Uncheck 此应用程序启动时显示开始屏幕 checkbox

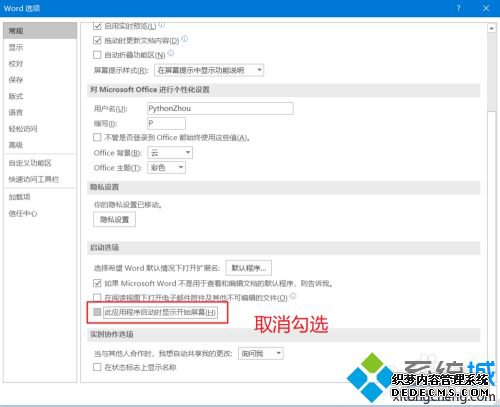(97, 312)
